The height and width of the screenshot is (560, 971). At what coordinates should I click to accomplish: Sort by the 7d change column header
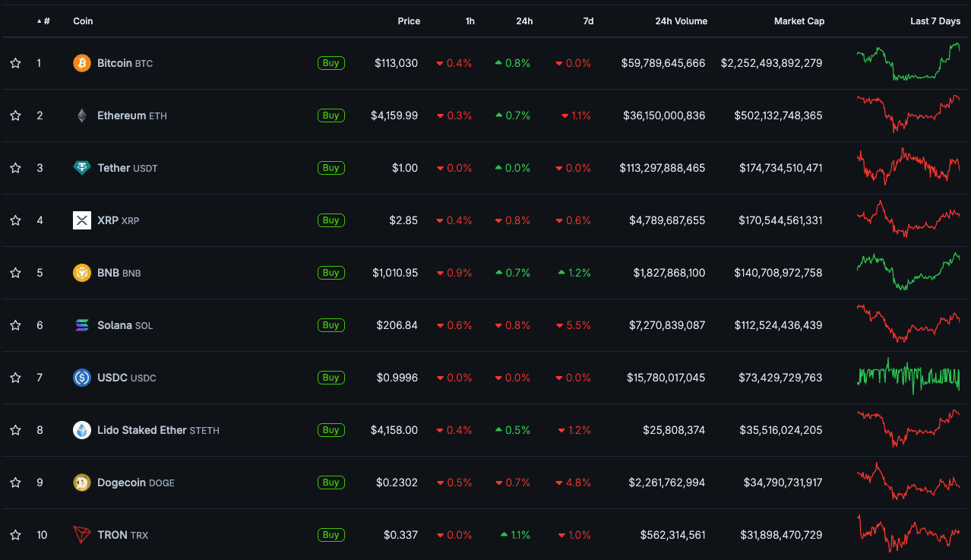click(x=588, y=21)
